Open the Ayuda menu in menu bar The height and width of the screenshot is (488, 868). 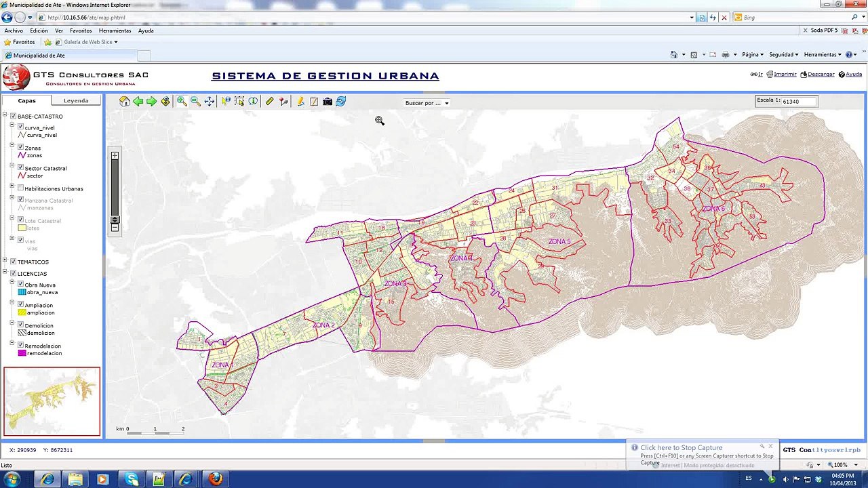(x=146, y=30)
